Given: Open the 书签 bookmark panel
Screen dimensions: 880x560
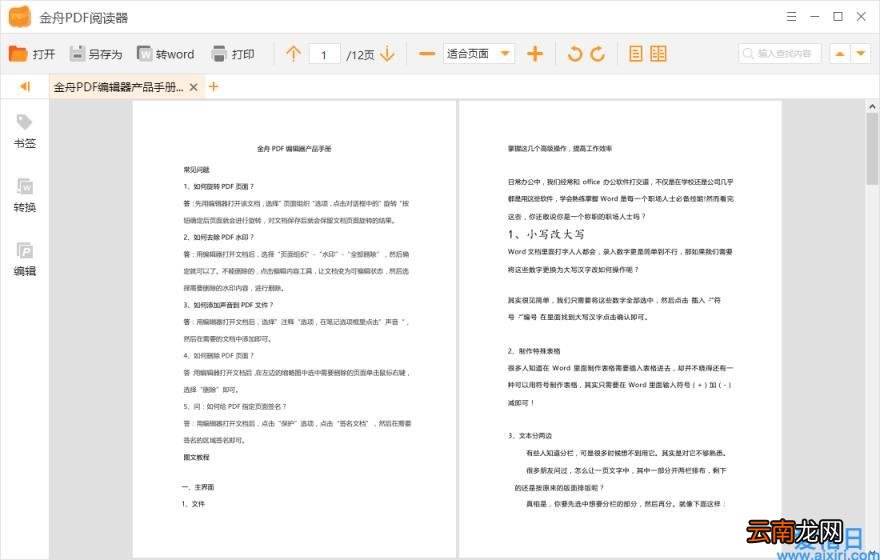Looking at the screenshot, I should 25,132.
